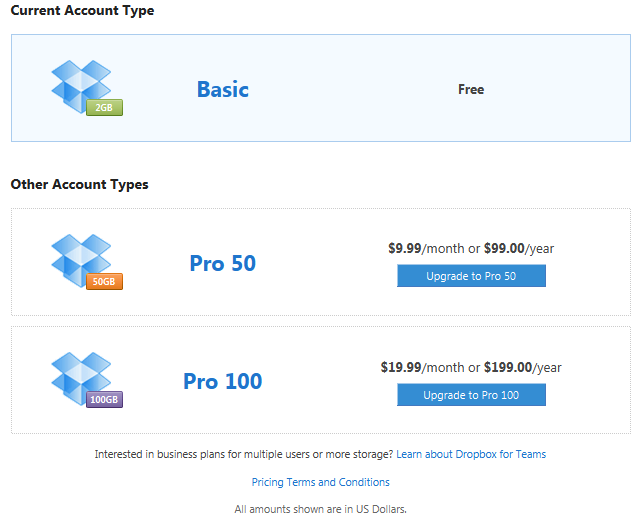643x525 pixels.
Task: Click the Free price label
Action: [x=471, y=89]
